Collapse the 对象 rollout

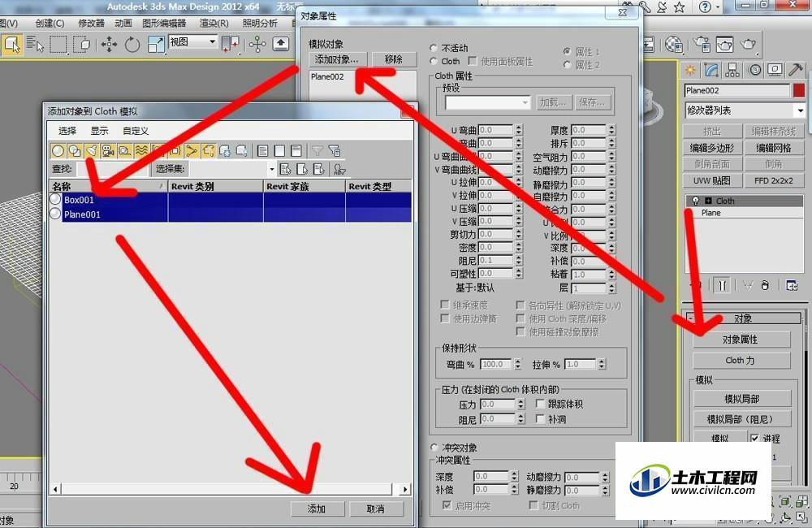tap(743, 318)
